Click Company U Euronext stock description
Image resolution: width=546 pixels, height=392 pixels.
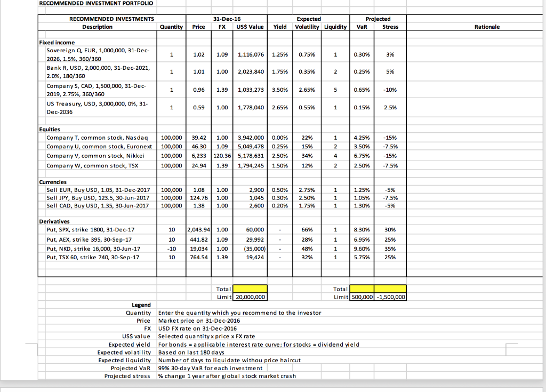pyautogui.click(x=99, y=147)
